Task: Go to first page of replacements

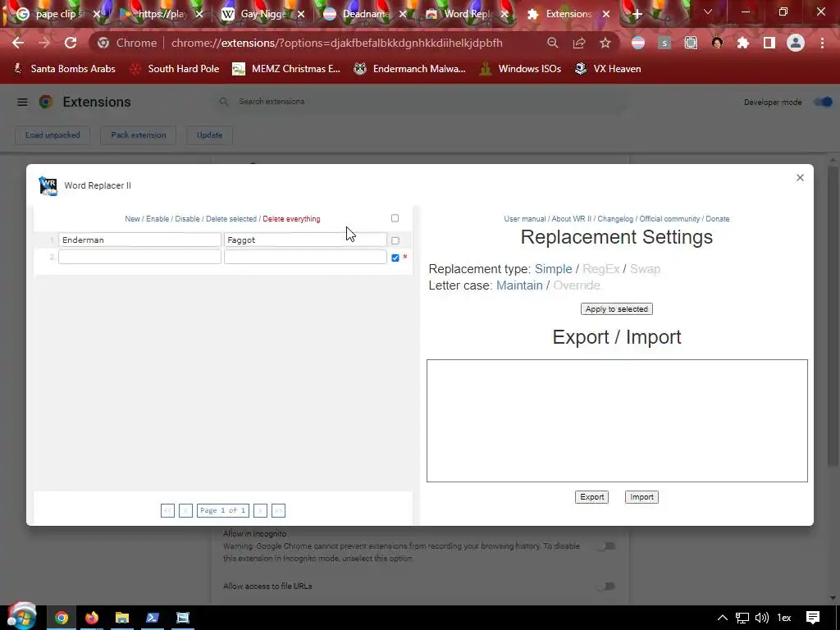Action: click(x=167, y=510)
